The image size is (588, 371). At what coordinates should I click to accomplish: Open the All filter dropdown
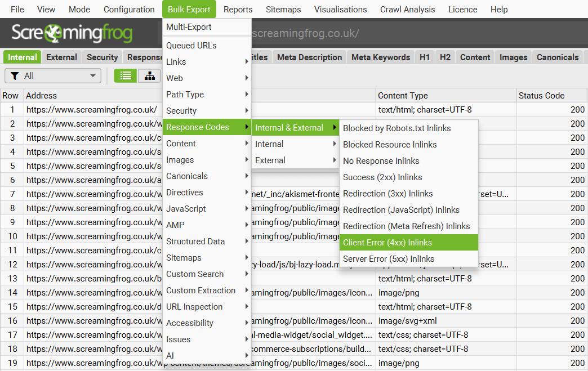coord(53,76)
